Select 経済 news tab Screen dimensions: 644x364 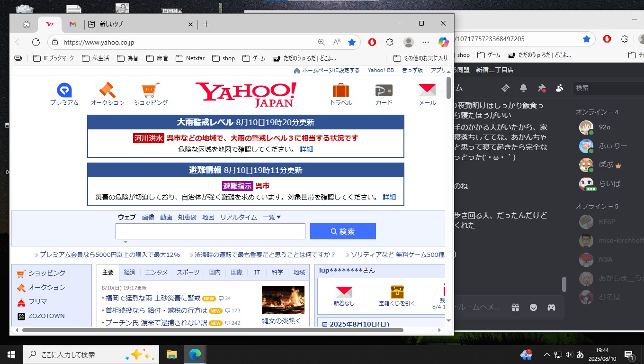coord(130,272)
